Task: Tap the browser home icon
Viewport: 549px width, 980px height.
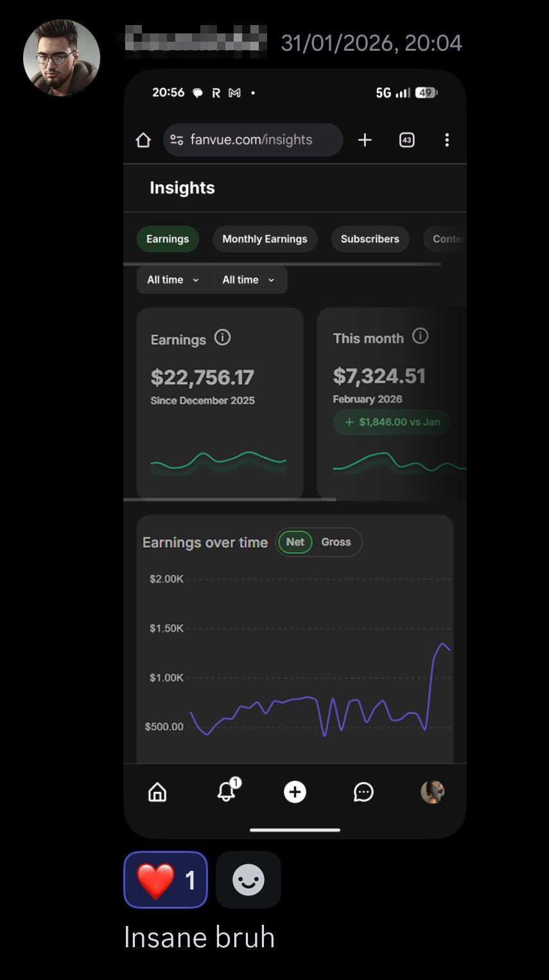Action: [x=143, y=140]
